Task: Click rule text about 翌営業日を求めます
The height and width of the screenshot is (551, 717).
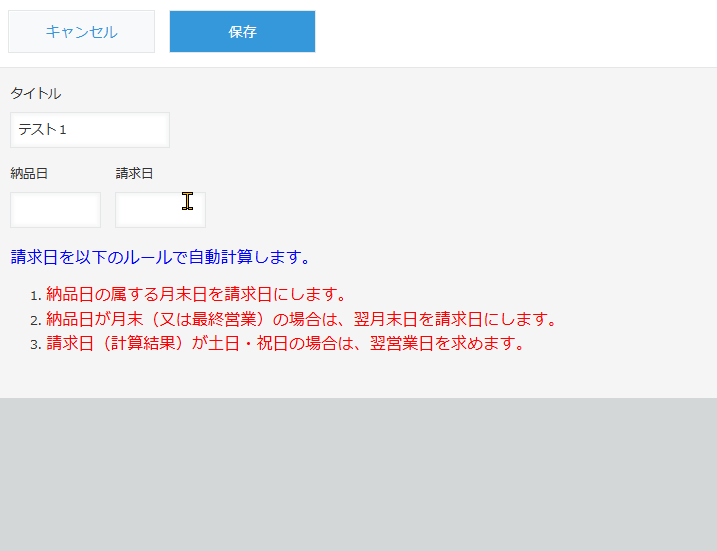Action: click(x=285, y=343)
